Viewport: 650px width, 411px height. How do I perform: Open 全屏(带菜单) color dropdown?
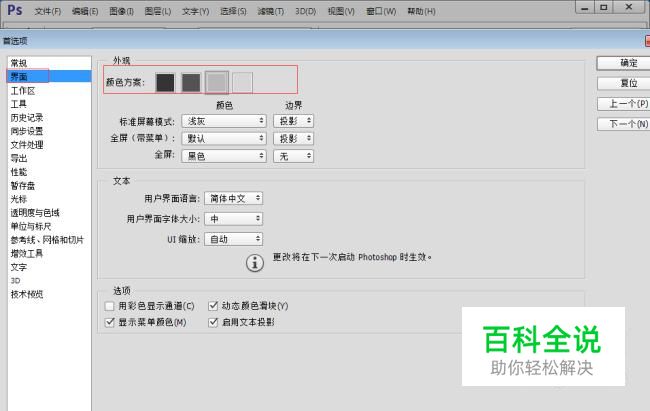(x=224, y=139)
